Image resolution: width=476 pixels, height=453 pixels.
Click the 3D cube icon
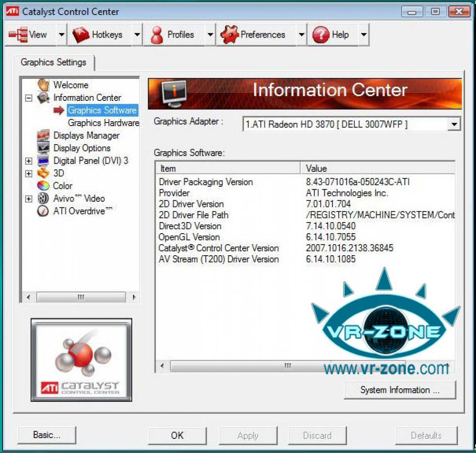tap(43, 173)
